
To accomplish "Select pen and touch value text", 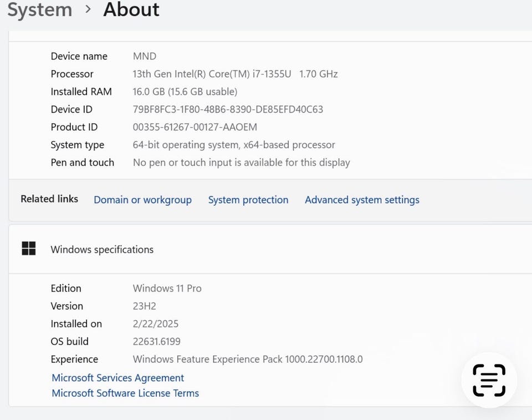I will tap(241, 163).
